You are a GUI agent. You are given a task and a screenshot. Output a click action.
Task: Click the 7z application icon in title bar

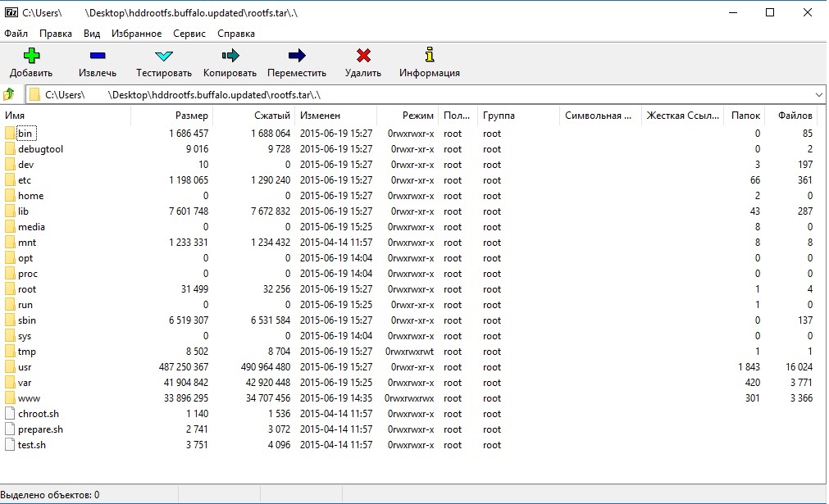pos(11,12)
